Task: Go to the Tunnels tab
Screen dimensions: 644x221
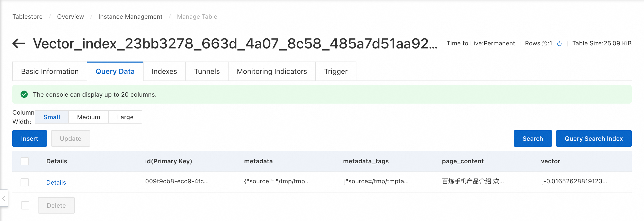Action: coord(207,71)
